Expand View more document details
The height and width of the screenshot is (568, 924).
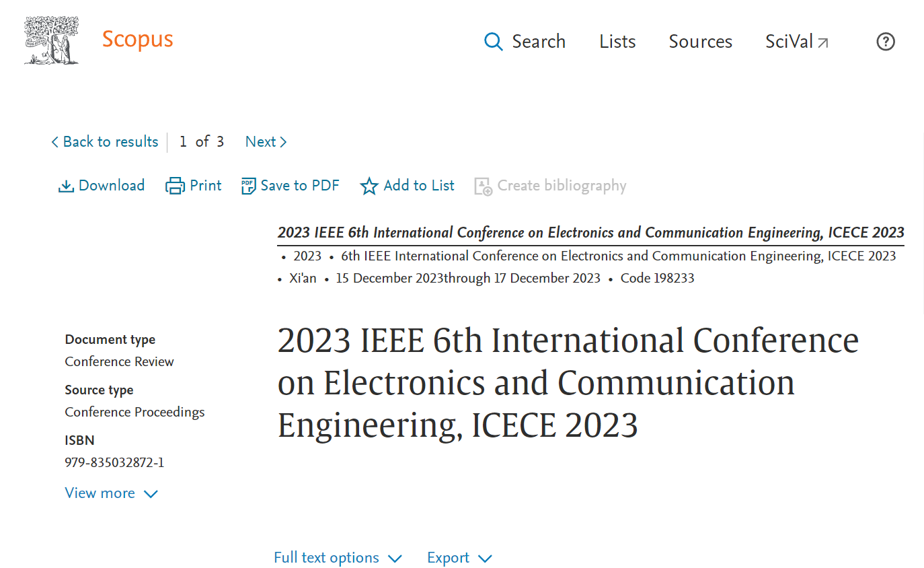click(x=111, y=493)
